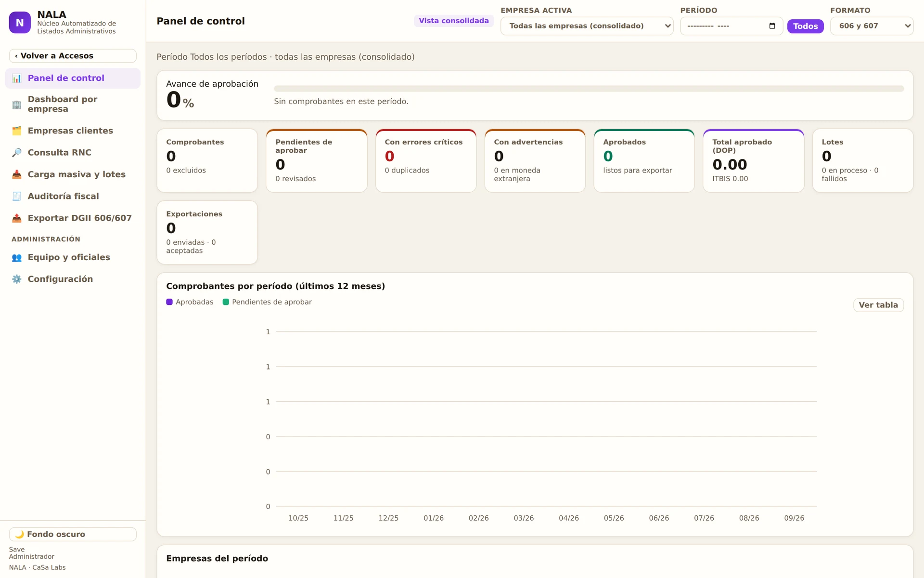The height and width of the screenshot is (578, 924).
Task: Click the Período date input field
Action: click(731, 26)
